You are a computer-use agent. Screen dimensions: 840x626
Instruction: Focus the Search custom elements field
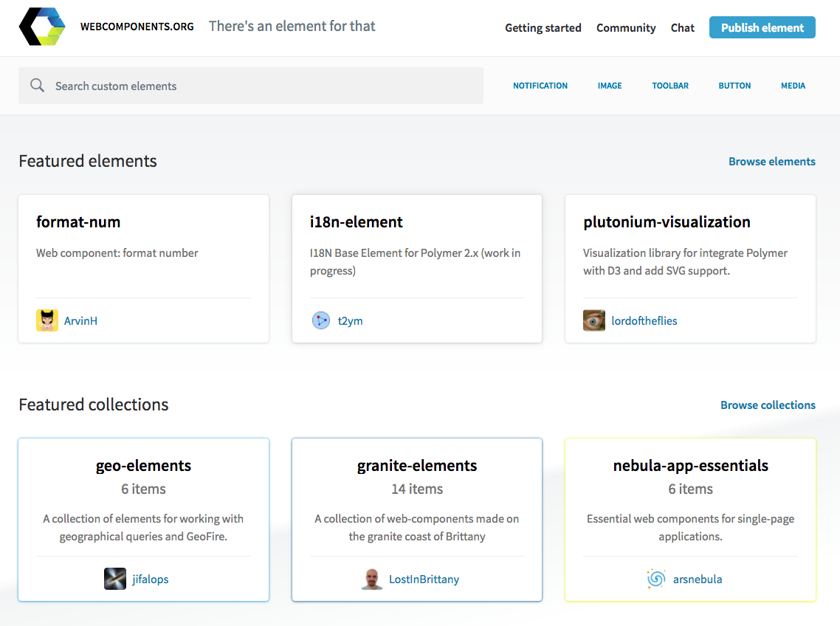coord(251,86)
